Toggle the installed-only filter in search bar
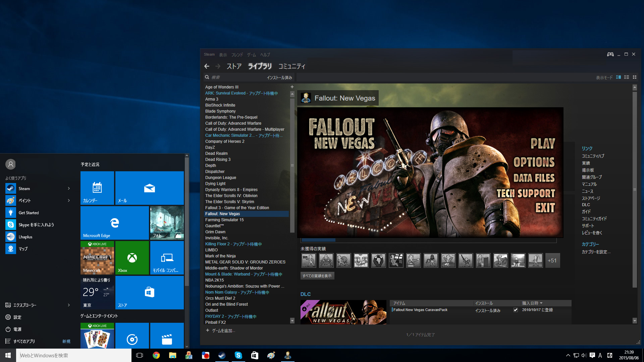Viewport: 644px width, 362px height. [x=279, y=78]
